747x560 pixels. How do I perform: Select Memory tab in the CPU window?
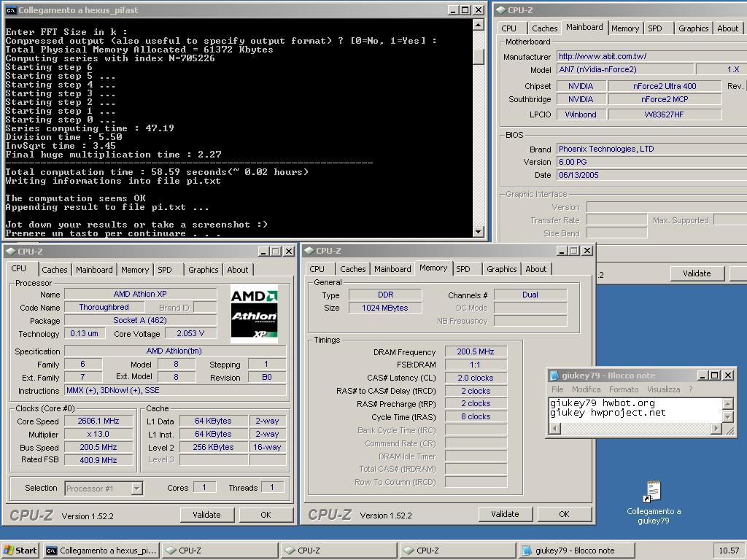point(135,270)
